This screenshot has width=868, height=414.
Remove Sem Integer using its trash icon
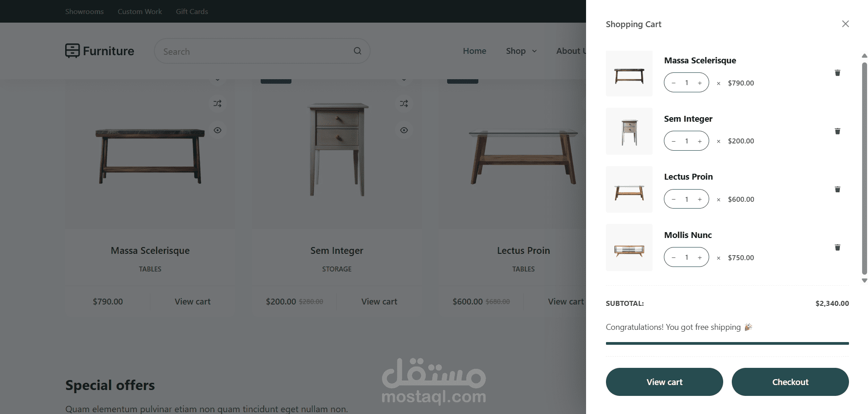(x=837, y=131)
